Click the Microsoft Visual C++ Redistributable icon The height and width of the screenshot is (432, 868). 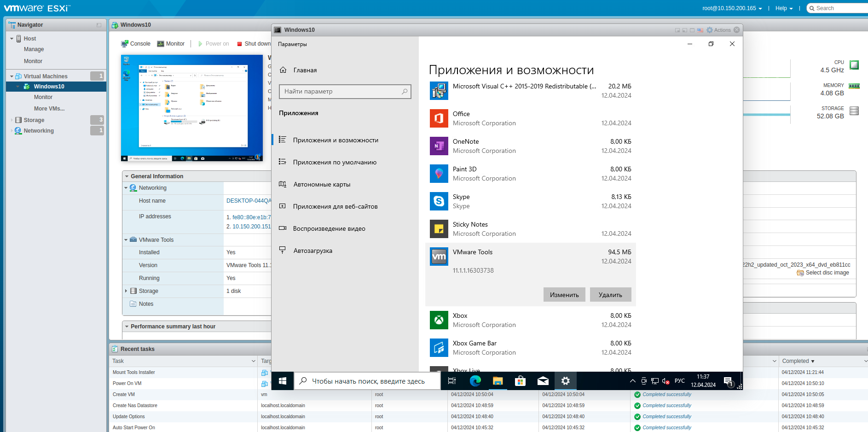[439, 91]
